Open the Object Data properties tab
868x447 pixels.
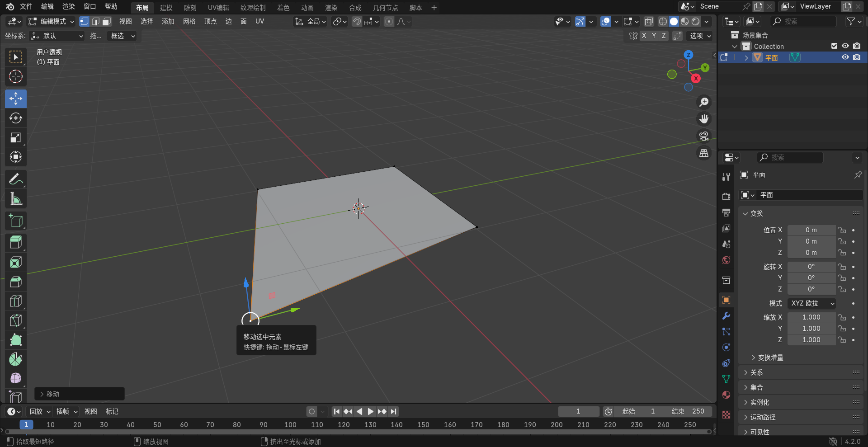726,379
